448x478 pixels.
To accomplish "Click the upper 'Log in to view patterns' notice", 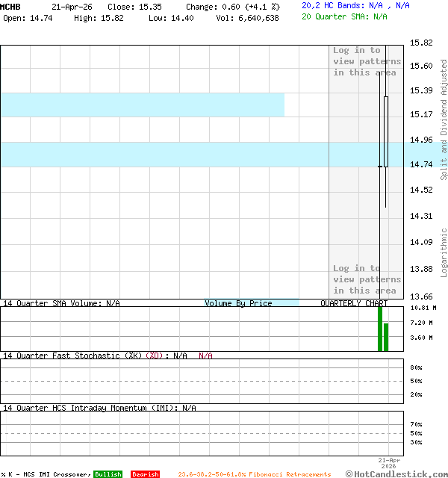I will tap(367, 61).
